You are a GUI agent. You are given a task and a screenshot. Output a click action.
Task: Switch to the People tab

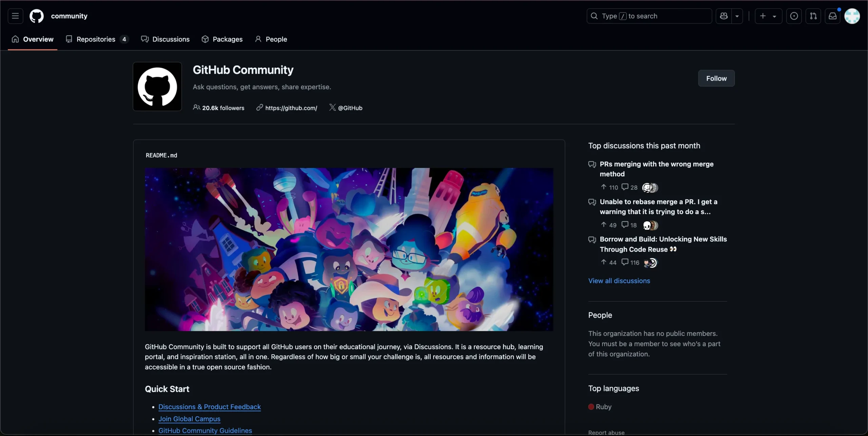click(271, 39)
